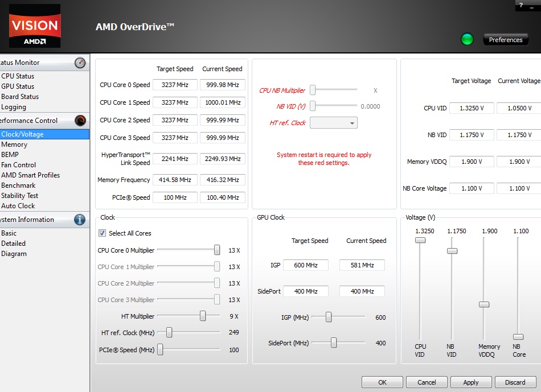Image resolution: width=541 pixels, height=392 pixels.
Task: Click Memory VDDQ target voltage 1.900 V
Action: pos(472,162)
